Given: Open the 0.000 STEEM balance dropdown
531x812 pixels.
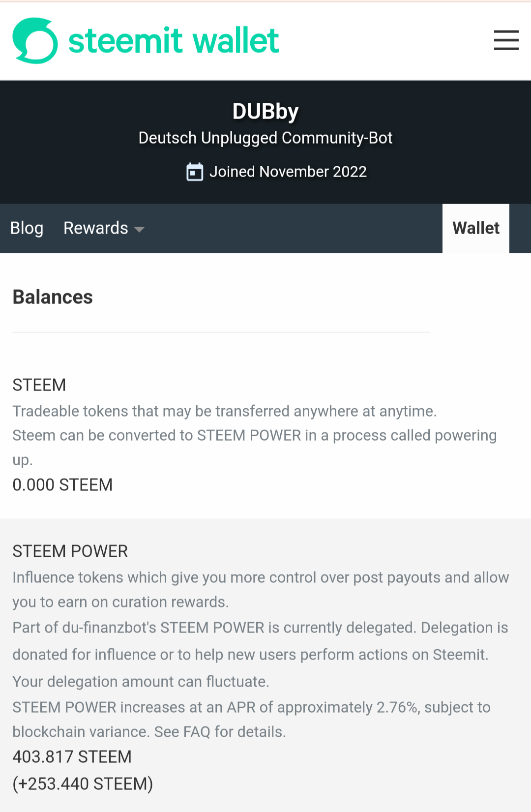Looking at the screenshot, I should coord(62,485).
